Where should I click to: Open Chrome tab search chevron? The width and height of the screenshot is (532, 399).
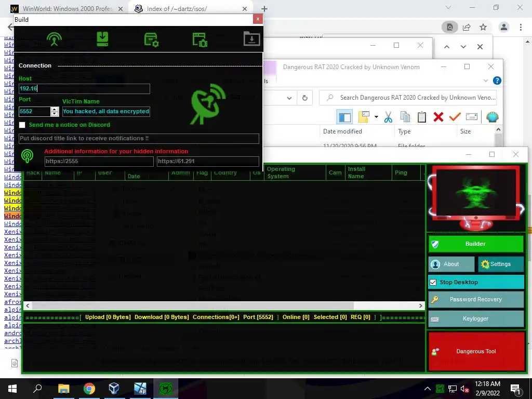pos(448,7)
